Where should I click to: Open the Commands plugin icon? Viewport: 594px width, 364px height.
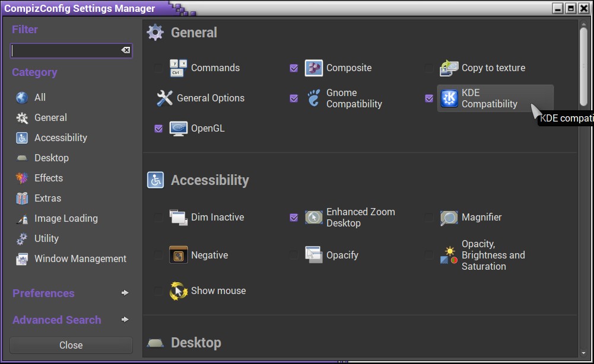178,68
